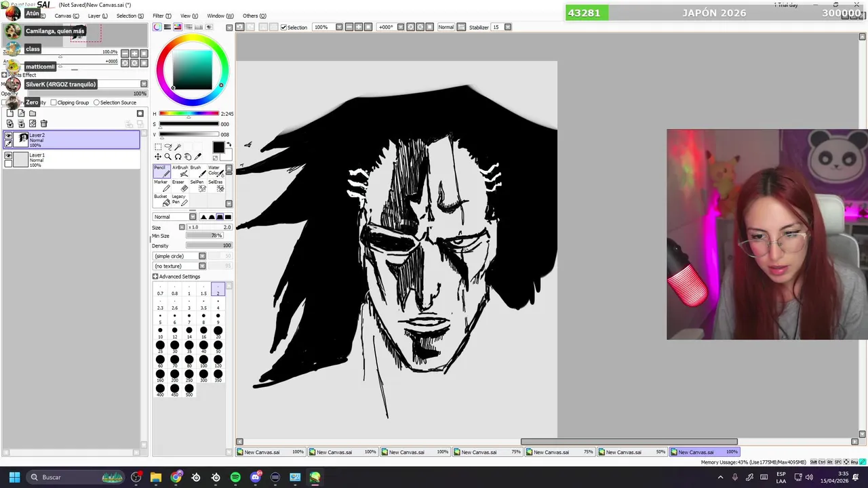
Task: Select the Pencil tool
Action: (x=161, y=171)
